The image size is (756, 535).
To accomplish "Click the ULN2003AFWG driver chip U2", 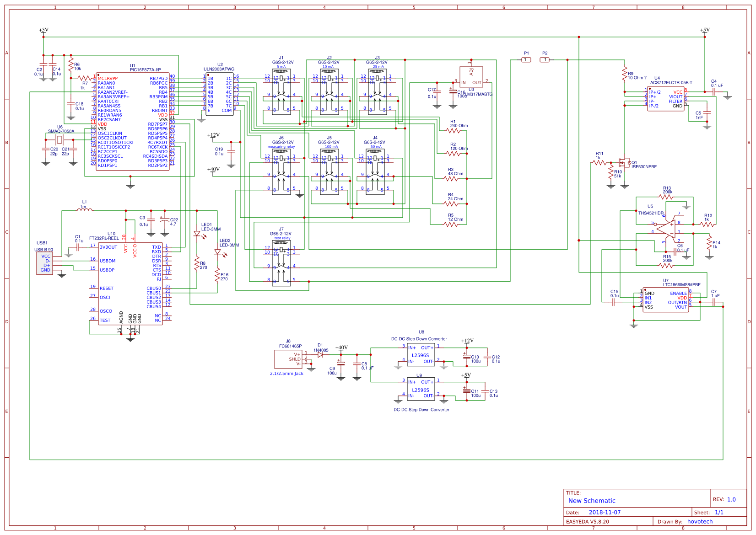I will [x=220, y=94].
